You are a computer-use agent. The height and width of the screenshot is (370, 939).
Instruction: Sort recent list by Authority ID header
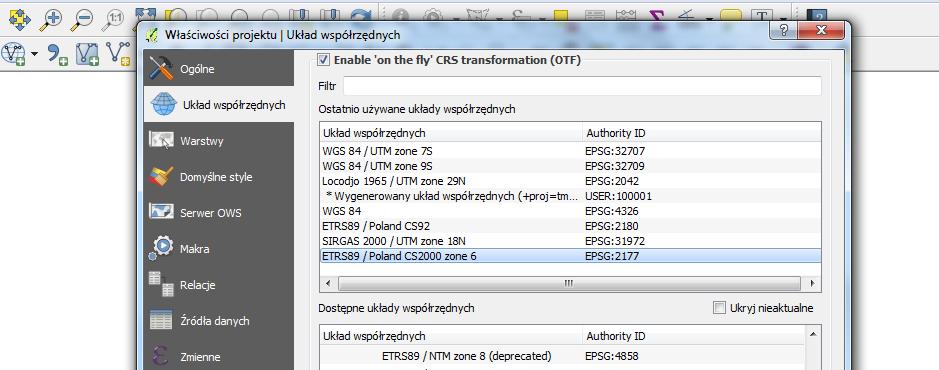(701, 133)
